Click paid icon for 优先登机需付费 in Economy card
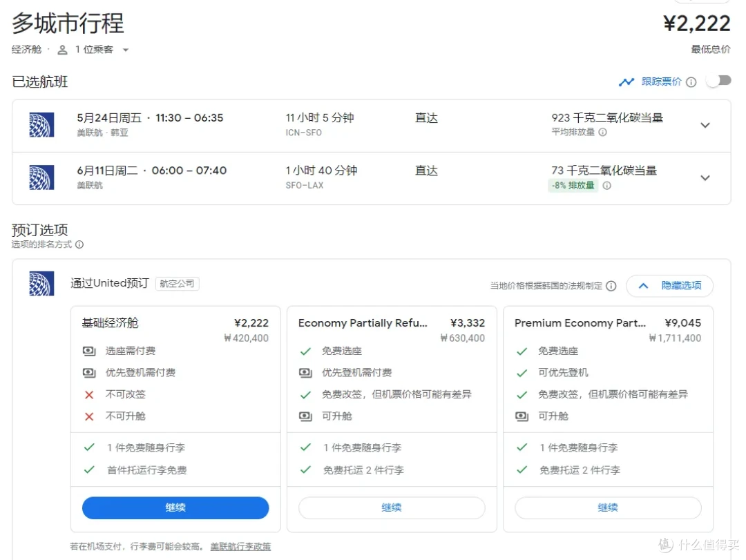The image size is (746, 560). pos(305,373)
